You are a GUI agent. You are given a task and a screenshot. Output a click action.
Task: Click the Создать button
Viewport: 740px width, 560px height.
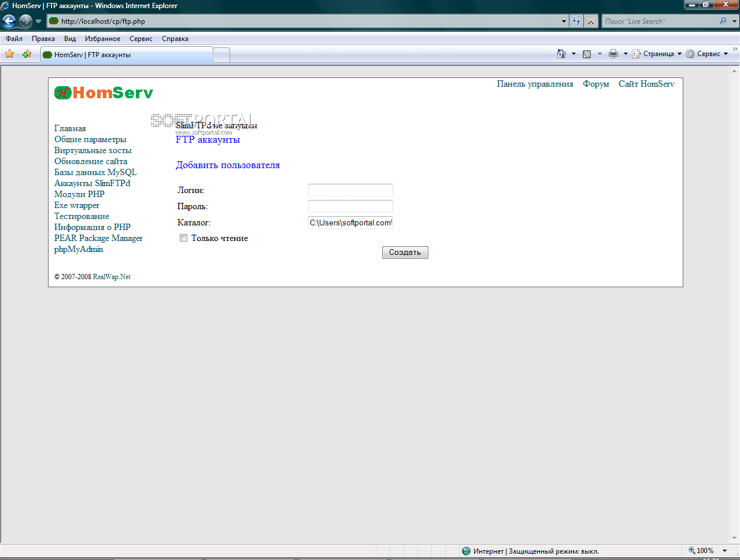click(405, 253)
